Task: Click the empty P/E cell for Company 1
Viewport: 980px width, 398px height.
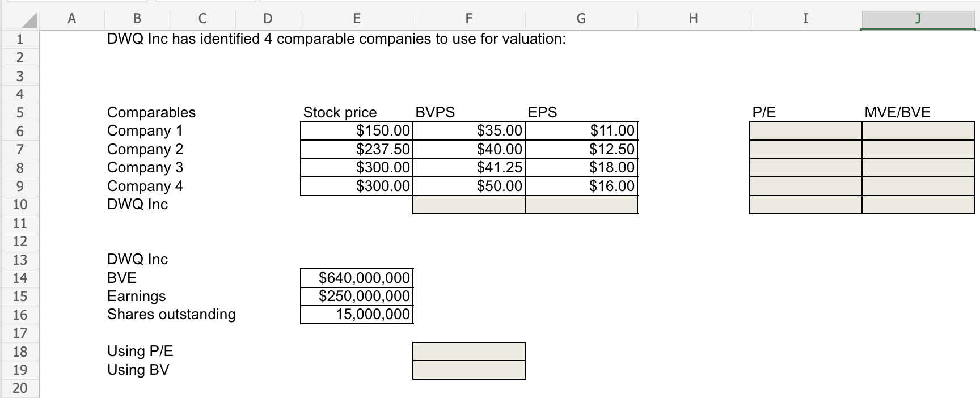Action: click(805, 130)
